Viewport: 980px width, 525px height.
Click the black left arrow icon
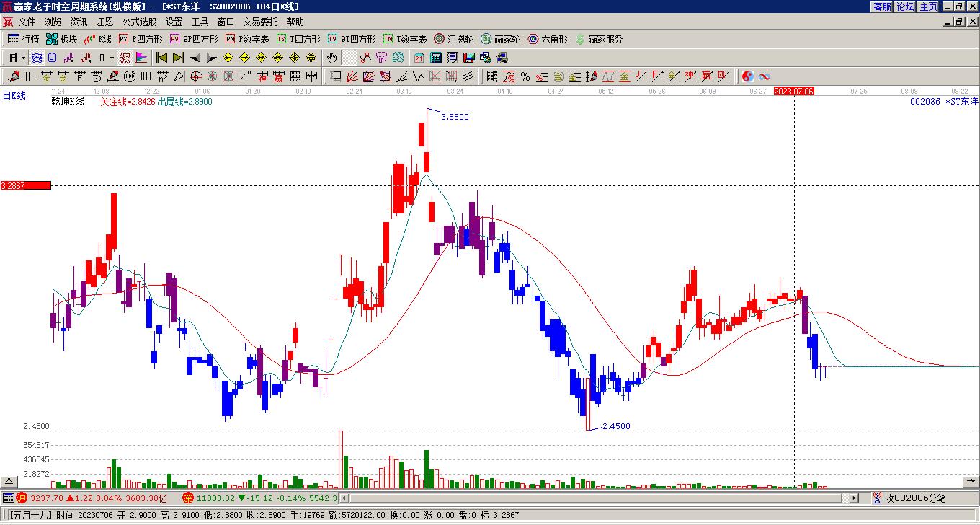[x=195, y=58]
